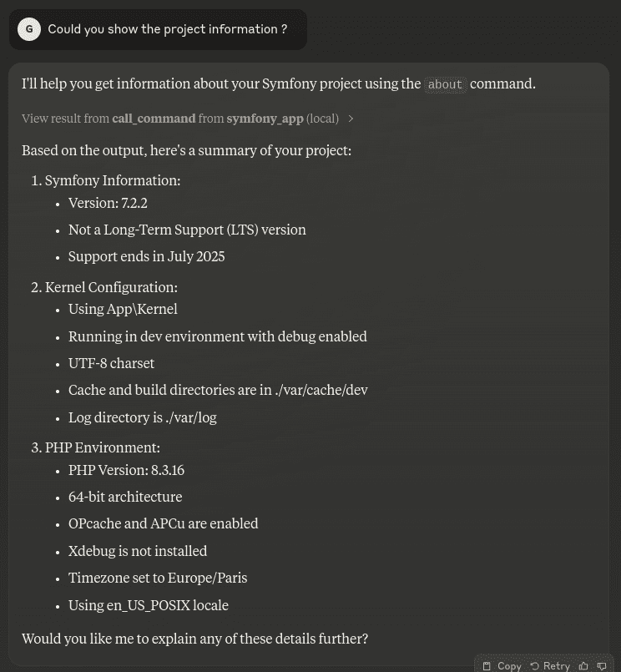
Task: Click the thumbs down feedback icon
Action: 602,665
